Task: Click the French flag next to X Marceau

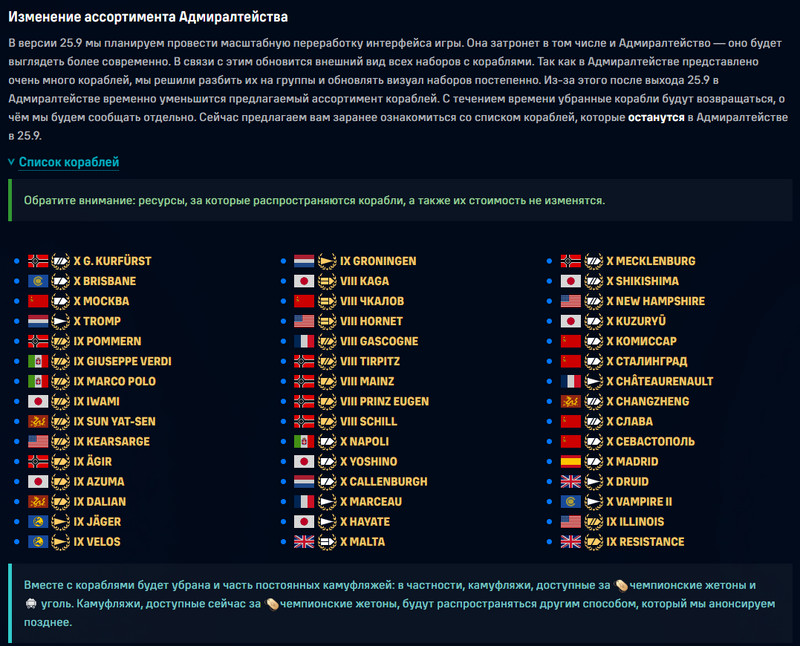Action: [x=304, y=501]
